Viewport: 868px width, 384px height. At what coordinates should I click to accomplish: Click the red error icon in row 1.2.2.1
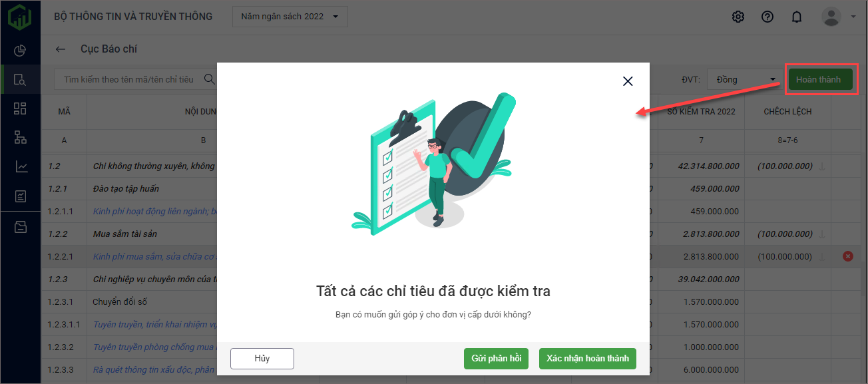pos(847,256)
